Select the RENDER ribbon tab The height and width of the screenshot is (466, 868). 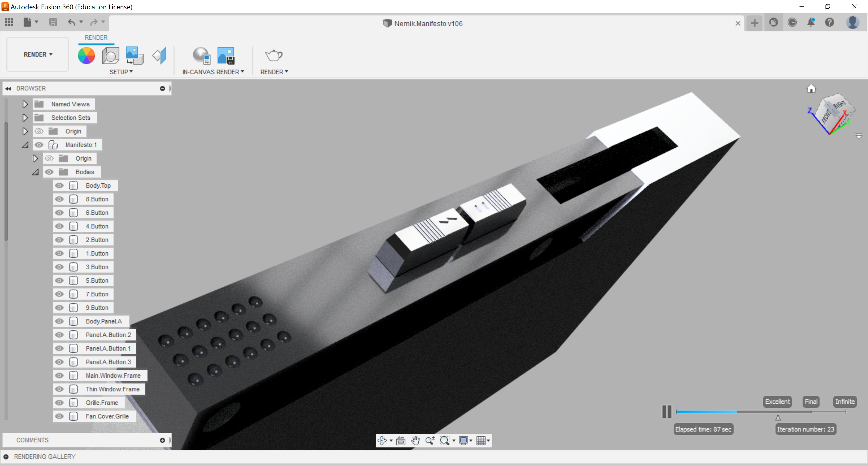point(96,37)
